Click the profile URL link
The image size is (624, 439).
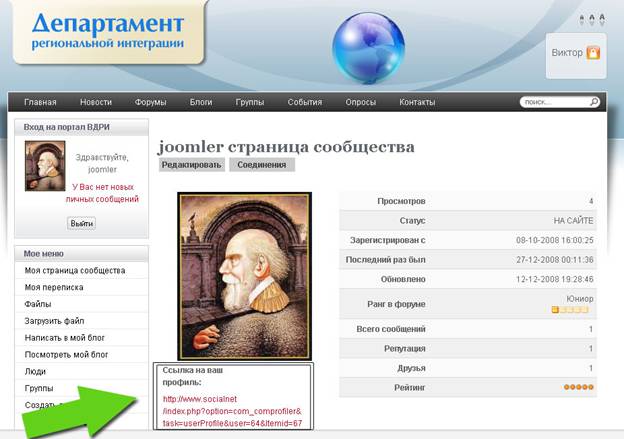(x=232, y=411)
